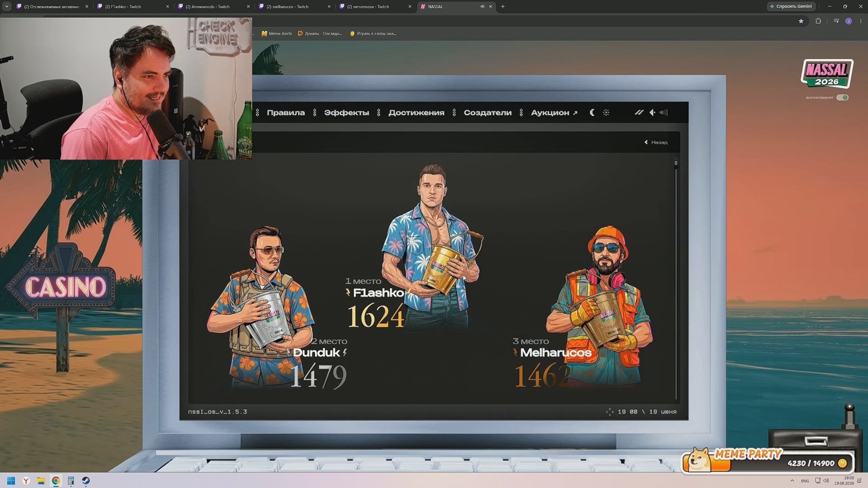Toggle the screensaver switch
This screenshot has height=488, width=868.
tap(842, 97)
